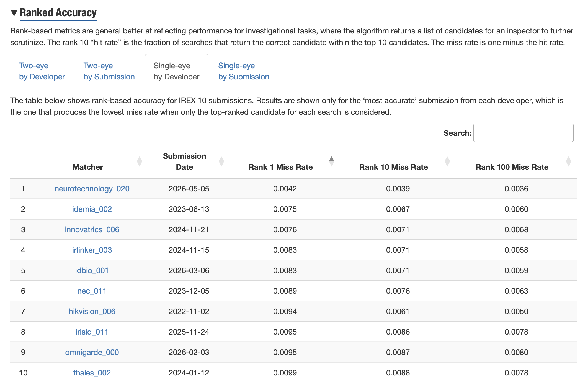Click the Submission Date column header
Viewport: 588px width, 381px height.
tap(184, 161)
